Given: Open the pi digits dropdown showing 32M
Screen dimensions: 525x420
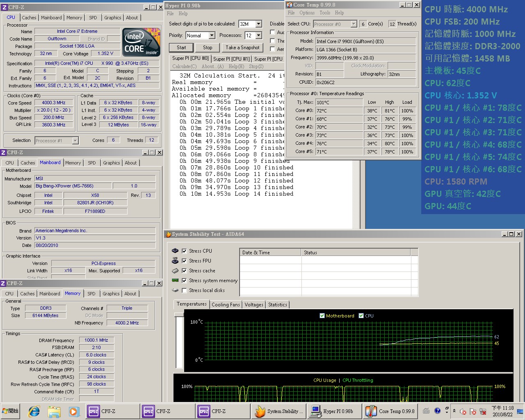Looking at the screenshot, I should click(258, 24).
